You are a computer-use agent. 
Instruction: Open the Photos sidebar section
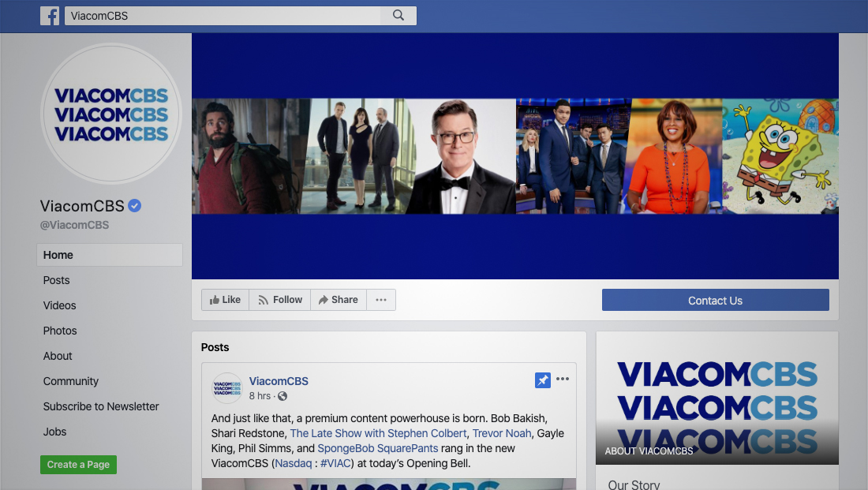pyautogui.click(x=60, y=331)
